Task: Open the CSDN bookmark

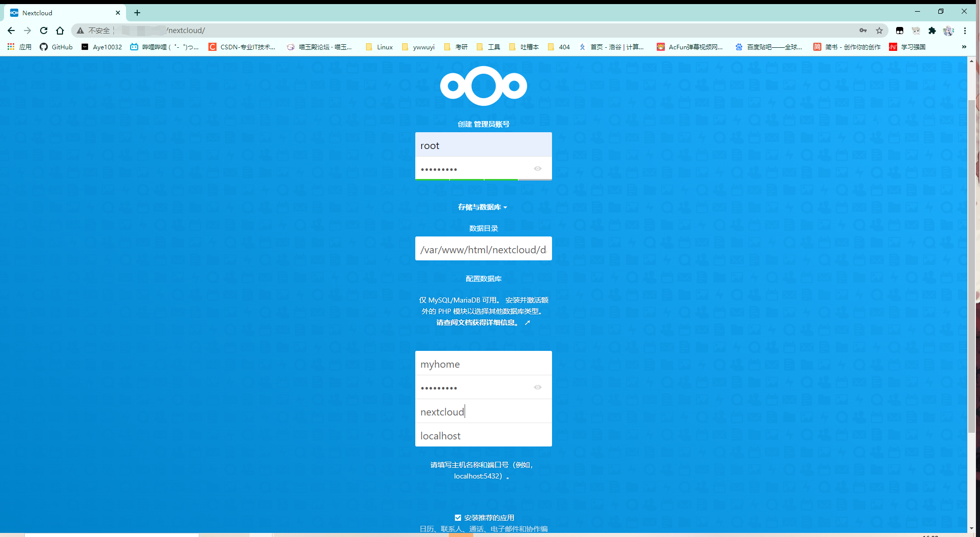Action: [x=242, y=47]
